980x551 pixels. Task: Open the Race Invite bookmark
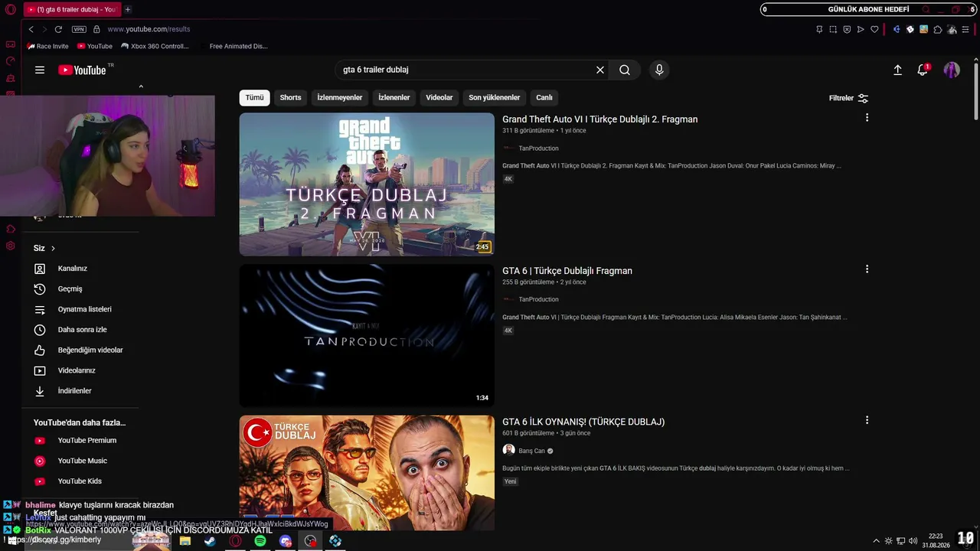47,46
